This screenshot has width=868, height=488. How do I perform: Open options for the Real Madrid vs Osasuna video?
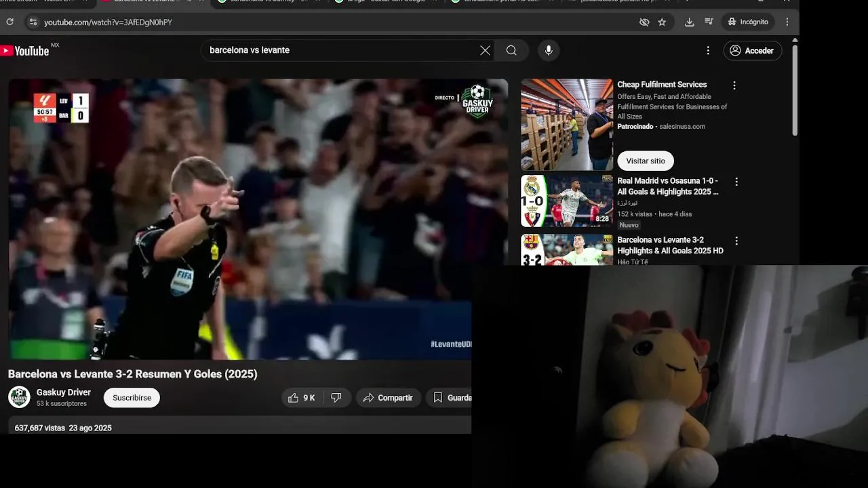coord(736,182)
